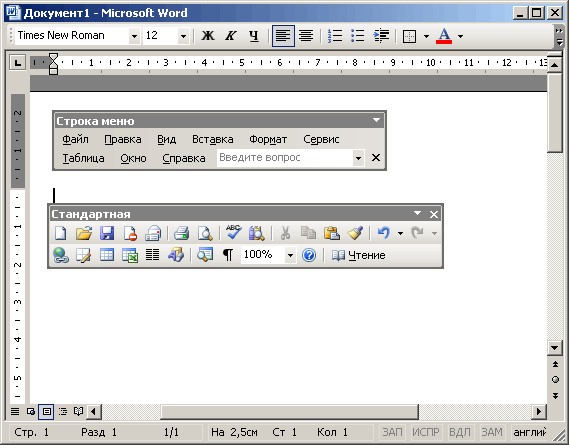This screenshot has height=445, width=569.
Task: Click the Paste clipboard icon
Action: pyautogui.click(x=332, y=233)
